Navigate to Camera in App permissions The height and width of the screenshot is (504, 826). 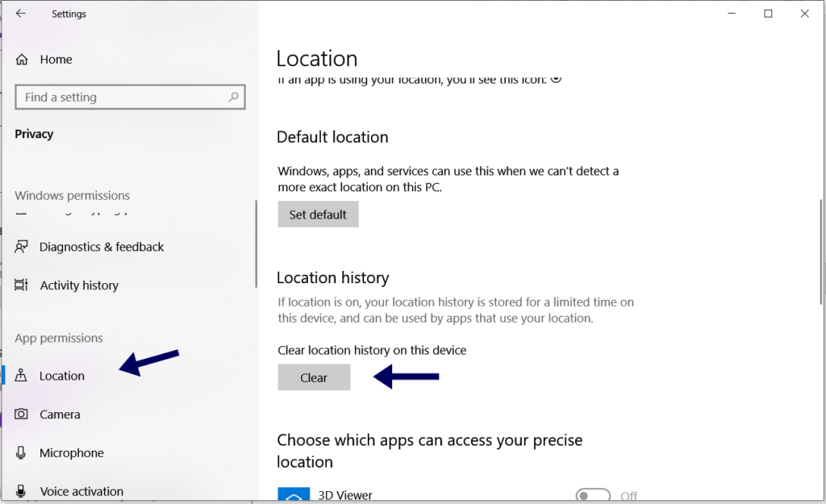60,414
